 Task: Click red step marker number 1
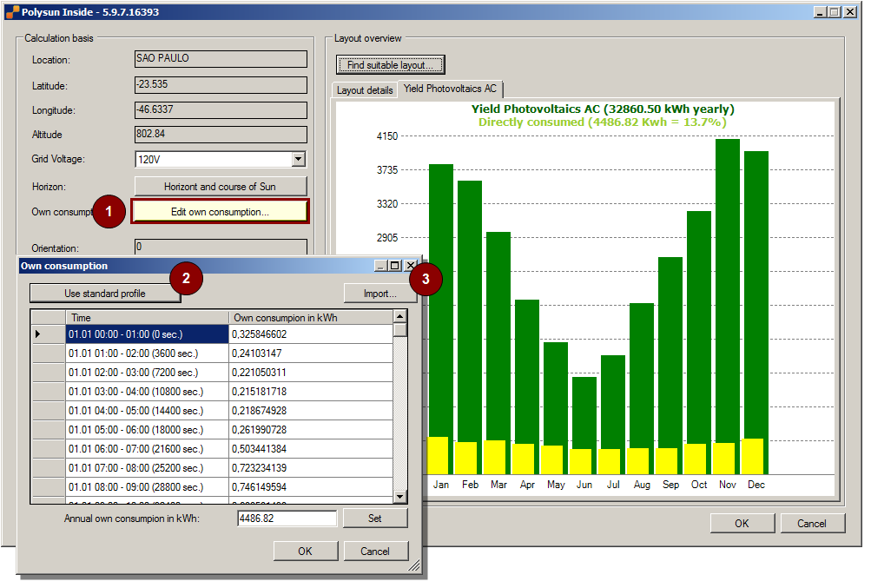[x=109, y=211]
